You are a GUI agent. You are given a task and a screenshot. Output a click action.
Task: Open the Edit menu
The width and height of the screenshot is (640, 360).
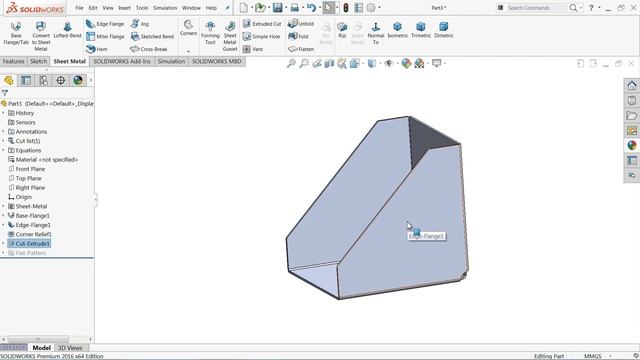(93, 8)
